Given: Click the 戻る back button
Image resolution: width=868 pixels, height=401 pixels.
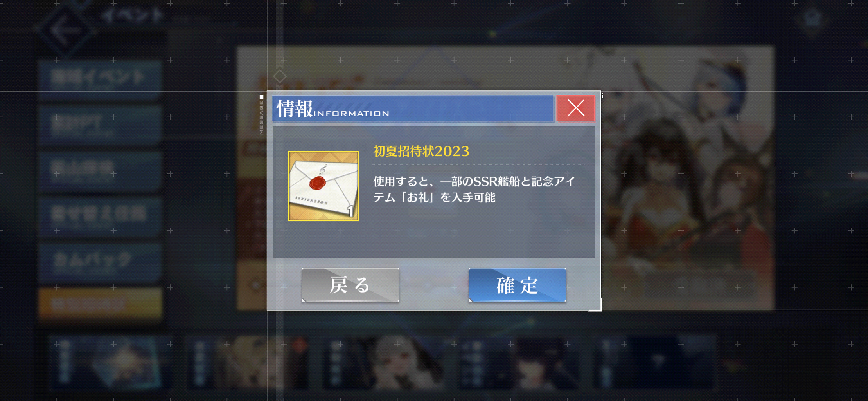Looking at the screenshot, I should pos(350,285).
